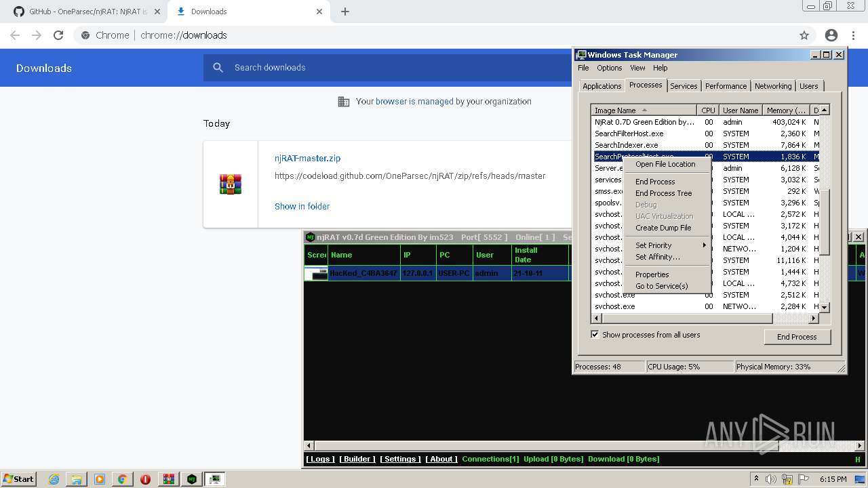This screenshot has width=868, height=488.
Task: Click the WinRAR archive file icon
Action: [x=231, y=184]
